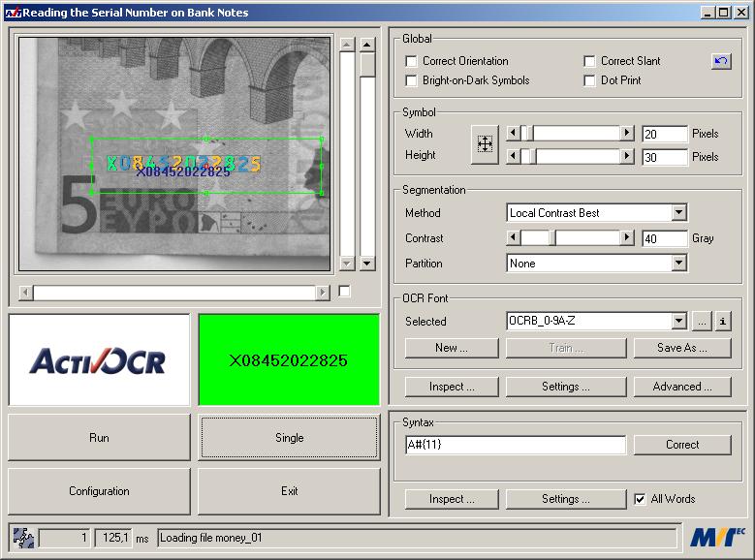
Task: Click the browse font ellipsis button
Action: pyautogui.click(x=702, y=321)
